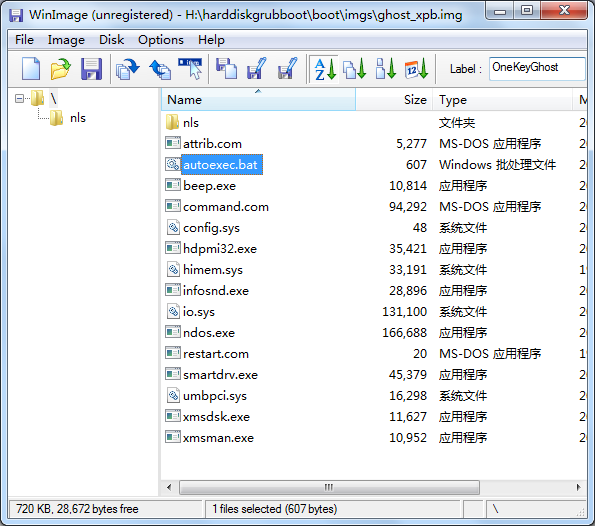Click the Select item cursor toolbar icon
595x526 pixels.
pos(190,69)
